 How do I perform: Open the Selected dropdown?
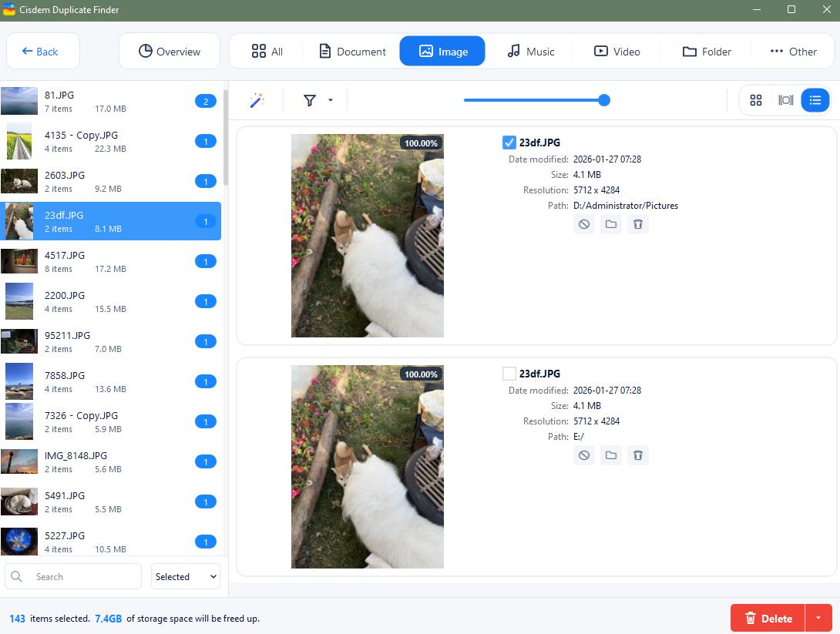pos(186,577)
